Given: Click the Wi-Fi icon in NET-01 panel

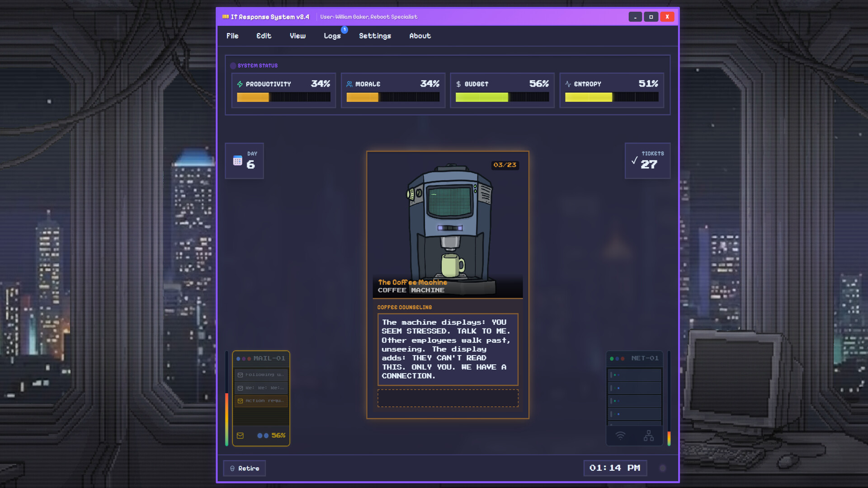Looking at the screenshot, I should (x=620, y=436).
